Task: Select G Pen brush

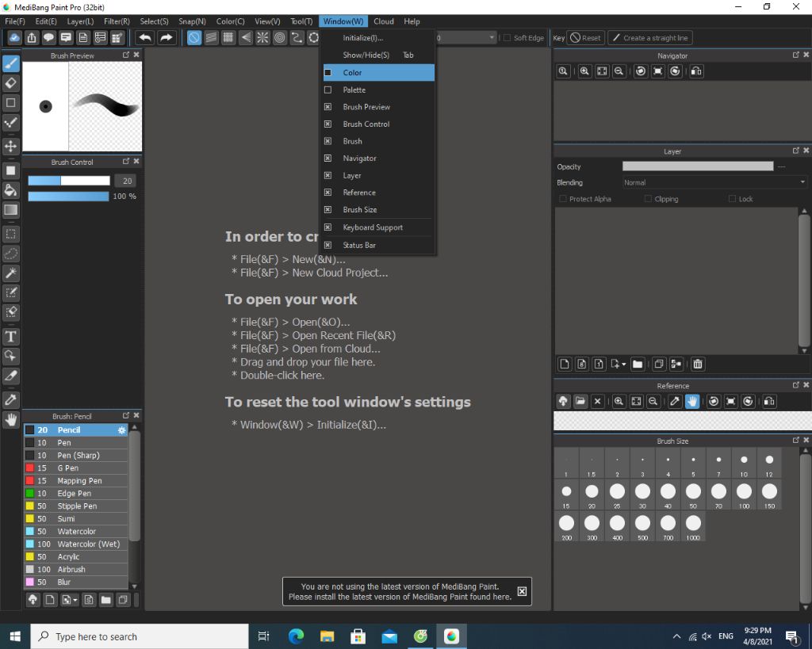Action: [76, 468]
